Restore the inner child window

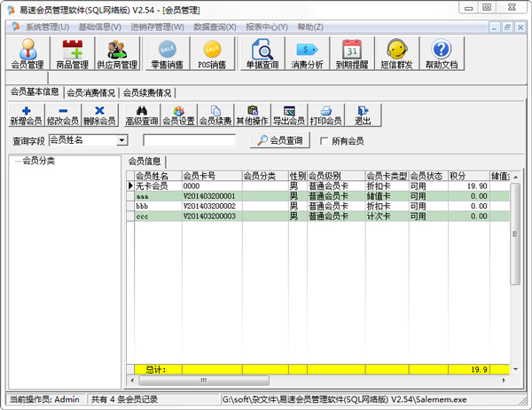tap(507, 28)
